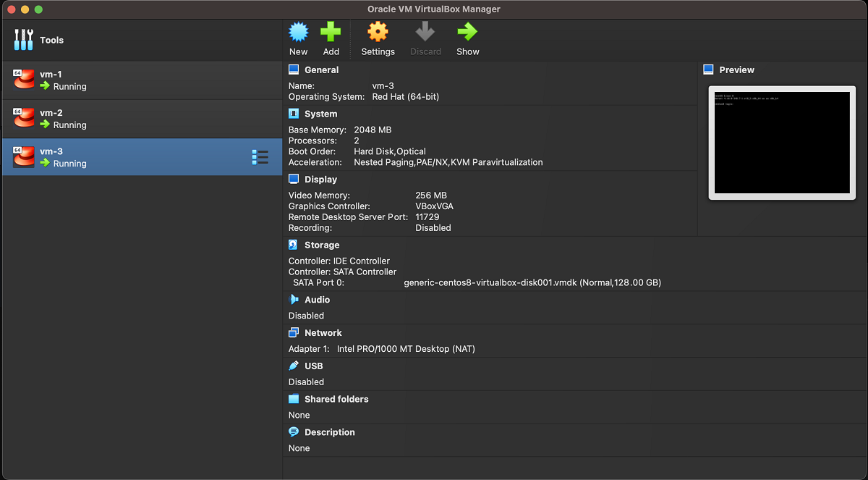Select the vm-2 machine name
This screenshot has height=480, width=868.
pos(51,113)
